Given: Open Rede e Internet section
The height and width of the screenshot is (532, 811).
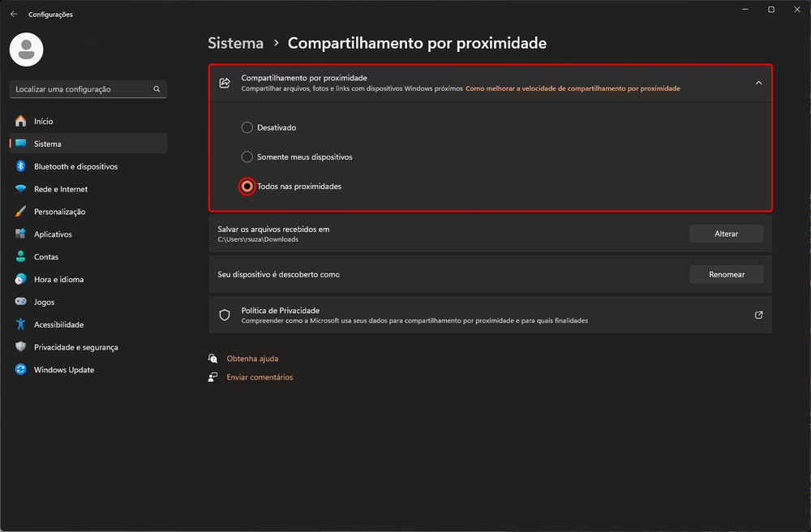Looking at the screenshot, I should point(61,189).
